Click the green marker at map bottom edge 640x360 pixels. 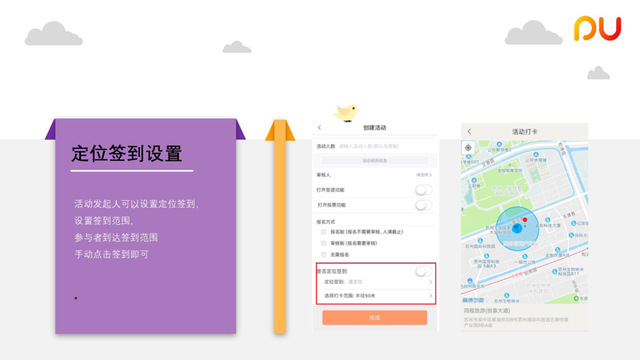576,298
